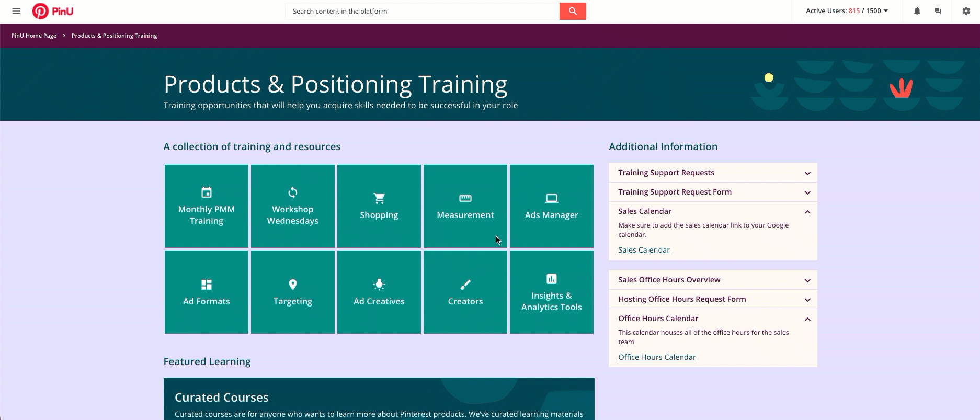Image resolution: width=980 pixels, height=420 pixels.
Task: Expand Hosting Office Hours Request Form
Action: [x=713, y=299]
